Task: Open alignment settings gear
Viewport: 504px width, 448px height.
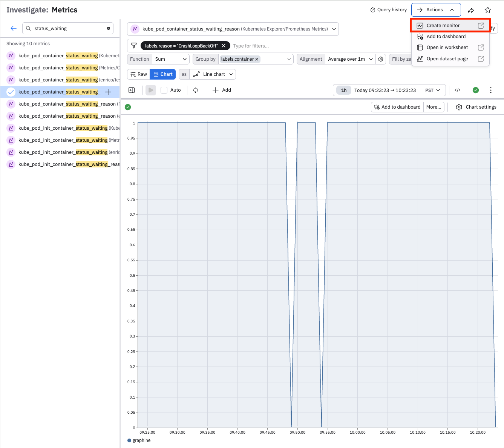Action: (381, 59)
